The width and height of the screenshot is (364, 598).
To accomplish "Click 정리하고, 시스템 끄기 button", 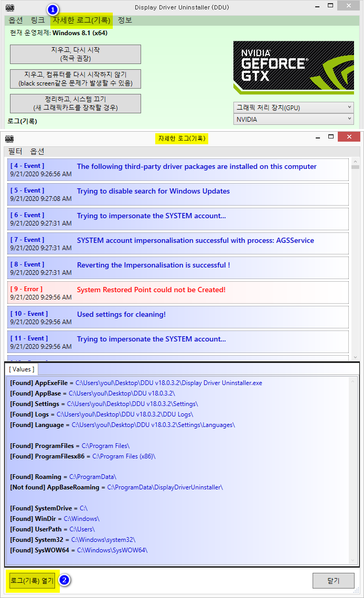I will [x=76, y=103].
